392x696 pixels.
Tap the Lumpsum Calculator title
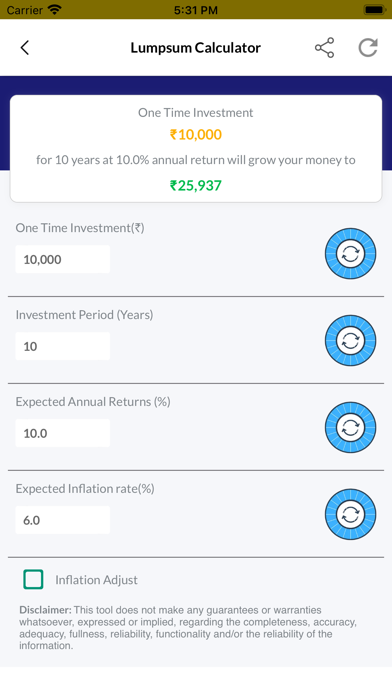point(195,47)
